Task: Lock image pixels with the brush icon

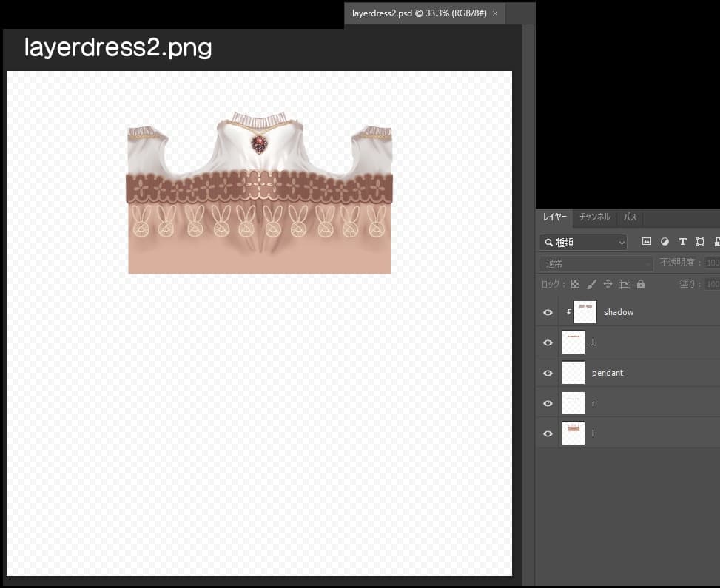Action: (591, 284)
